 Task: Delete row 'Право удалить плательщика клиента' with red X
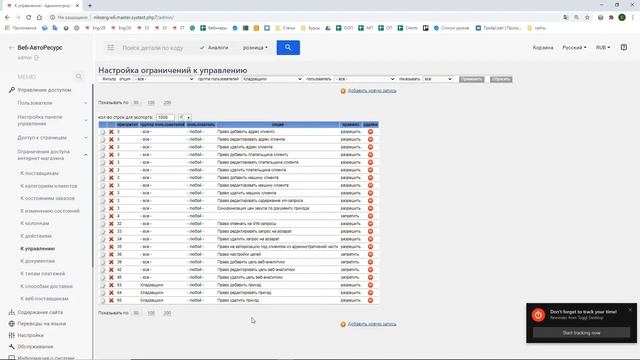(x=111, y=170)
